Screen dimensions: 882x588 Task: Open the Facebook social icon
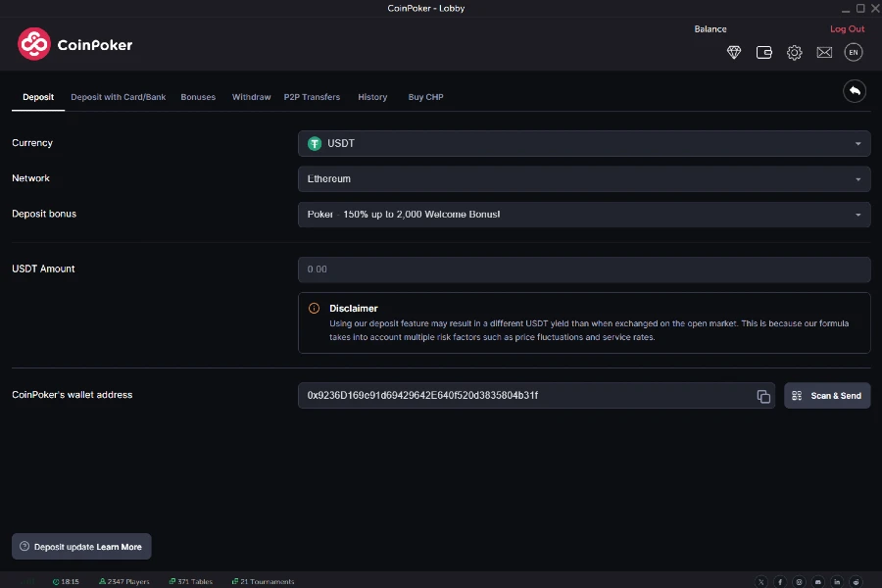[780, 581]
